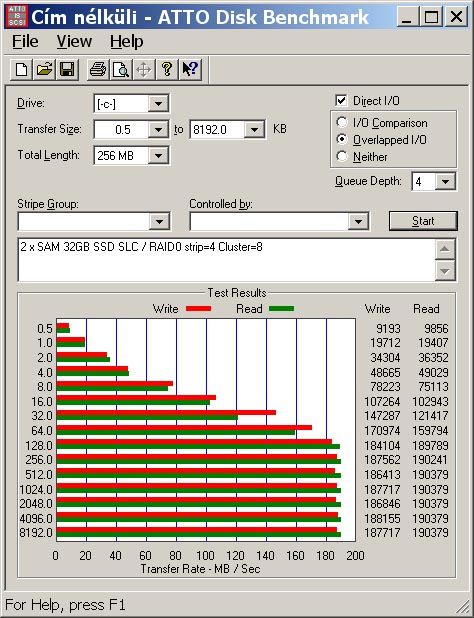Click the Save floppy disk icon

coord(67,70)
